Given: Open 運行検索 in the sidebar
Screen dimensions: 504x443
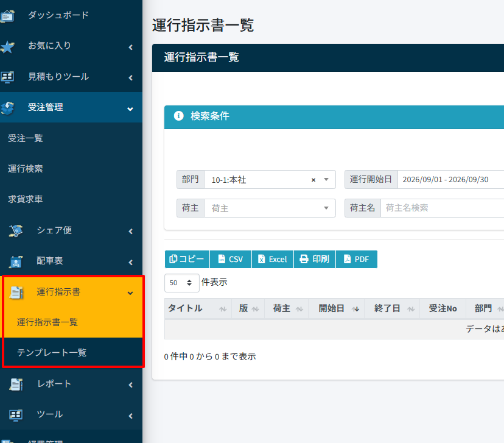Looking at the screenshot, I should pyautogui.click(x=26, y=169).
